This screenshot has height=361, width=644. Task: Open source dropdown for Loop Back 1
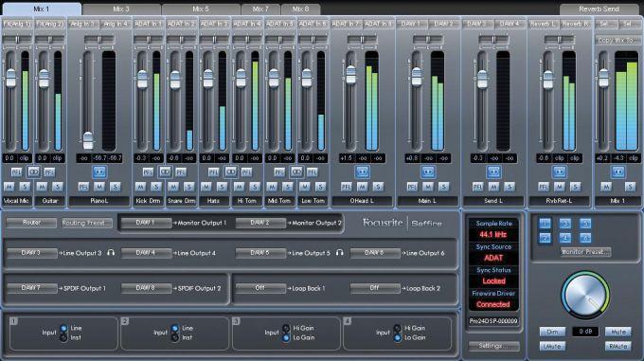pos(260,288)
